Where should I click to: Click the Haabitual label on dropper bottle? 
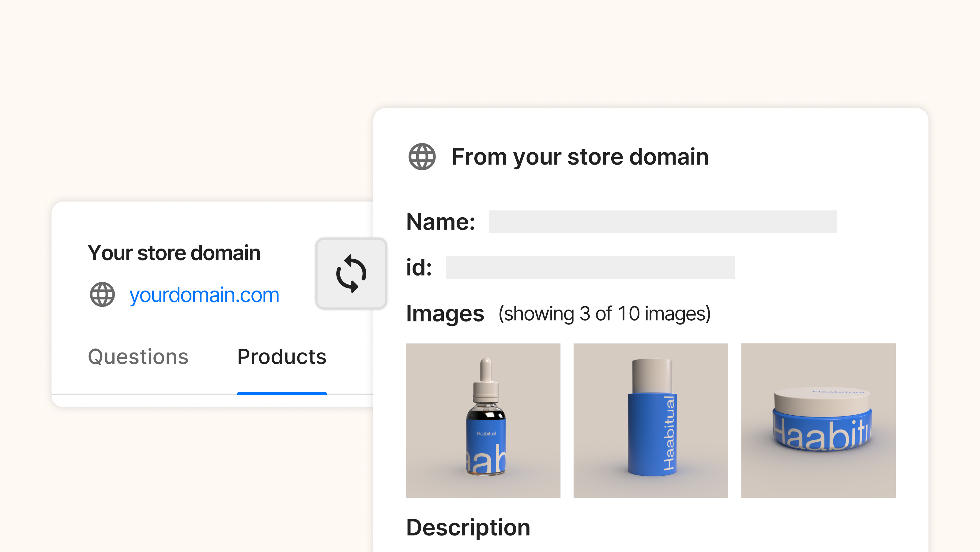(486, 434)
